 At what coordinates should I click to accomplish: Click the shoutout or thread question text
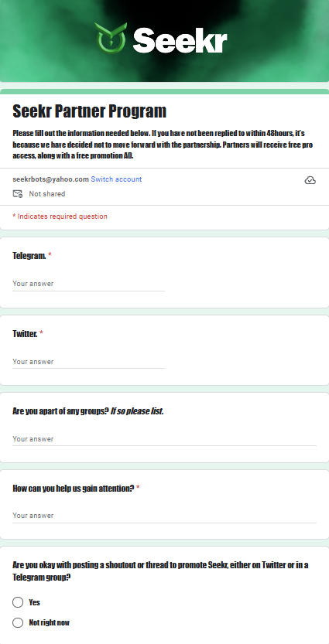click(x=160, y=571)
